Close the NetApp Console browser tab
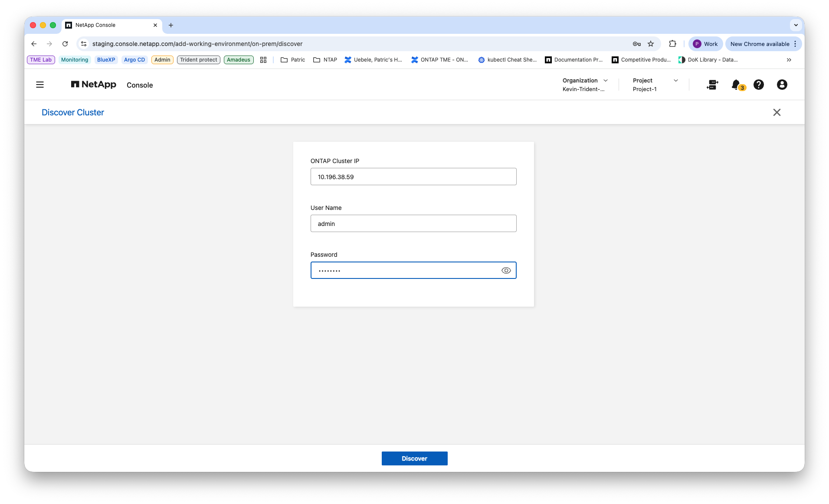 [155, 25]
